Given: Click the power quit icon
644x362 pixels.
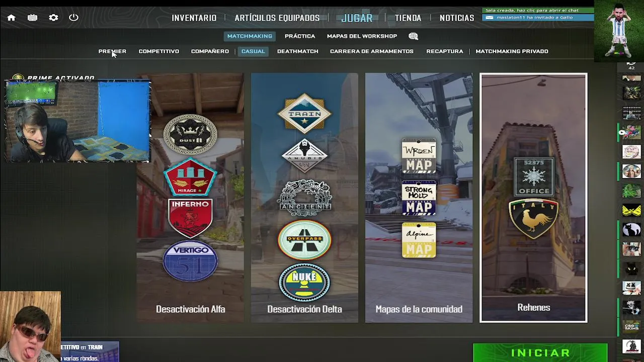Looking at the screenshot, I should 73,18.
